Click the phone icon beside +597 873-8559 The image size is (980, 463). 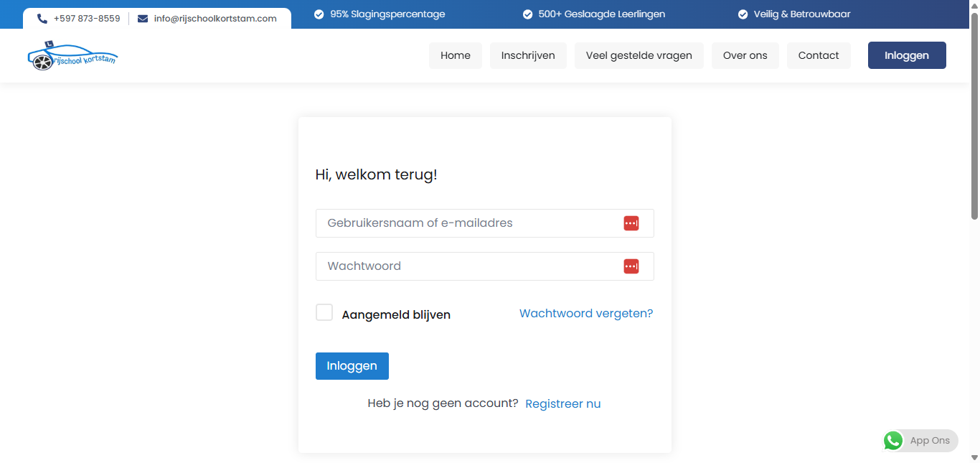42,19
